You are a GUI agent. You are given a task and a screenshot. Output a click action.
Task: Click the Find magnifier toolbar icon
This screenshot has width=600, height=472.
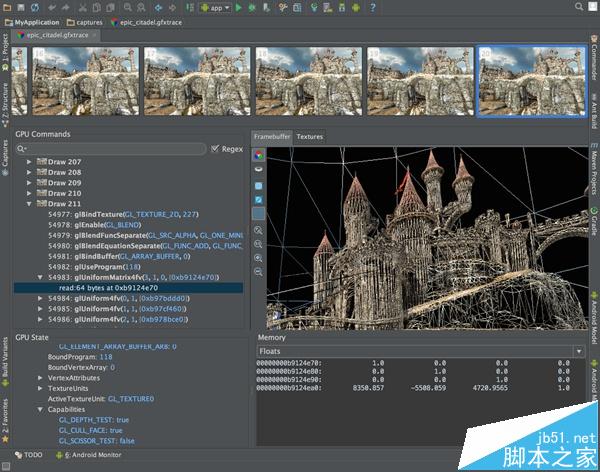click(x=127, y=7)
